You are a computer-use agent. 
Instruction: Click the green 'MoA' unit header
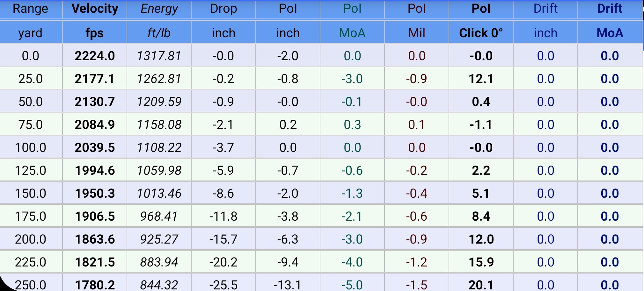(352, 33)
